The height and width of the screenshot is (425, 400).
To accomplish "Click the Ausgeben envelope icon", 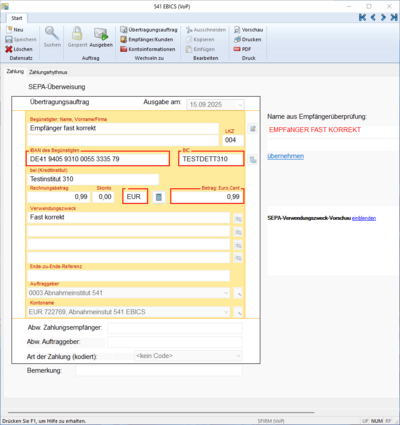I will coord(101,33).
